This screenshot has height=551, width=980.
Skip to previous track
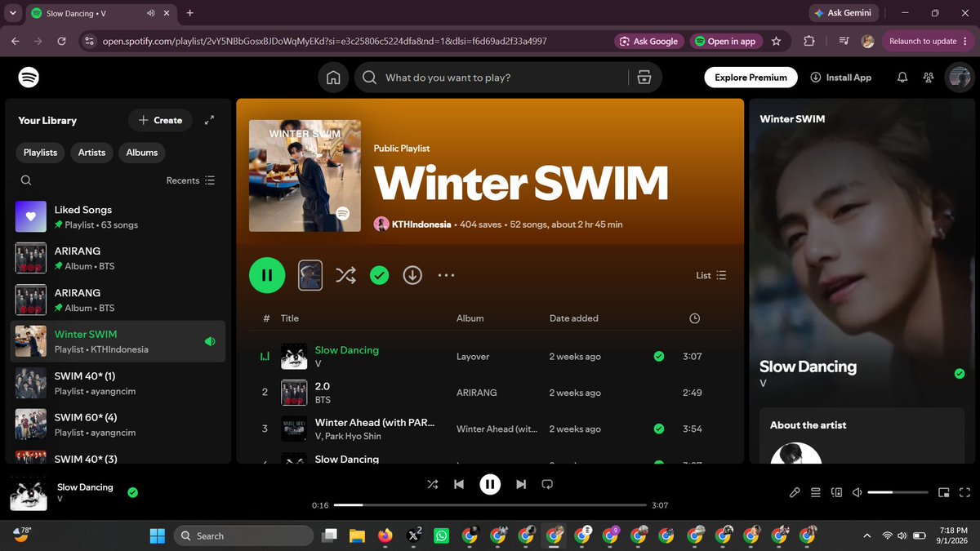[x=459, y=484]
